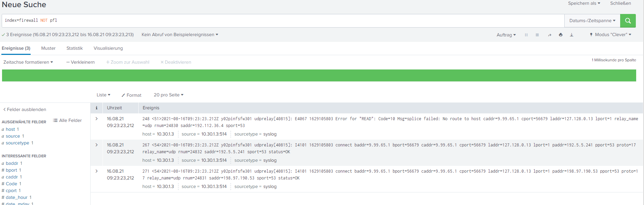Click into the search query input field
This screenshot has height=205, width=644.
coord(283,21)
